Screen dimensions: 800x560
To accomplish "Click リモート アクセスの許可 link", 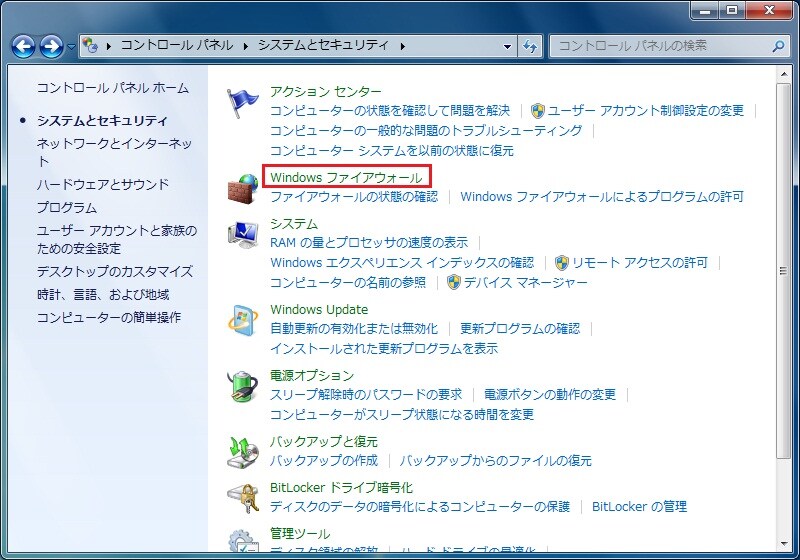I will tap(640, 263).
